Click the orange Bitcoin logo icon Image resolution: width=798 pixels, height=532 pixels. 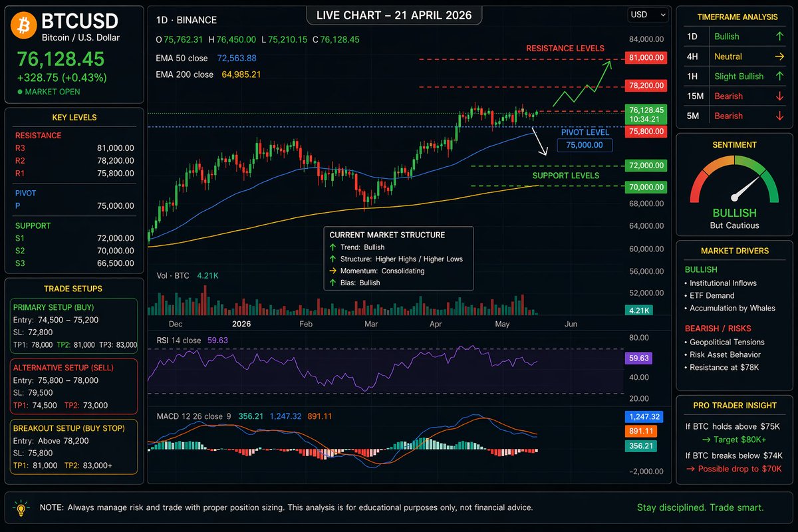pos(25,27)
